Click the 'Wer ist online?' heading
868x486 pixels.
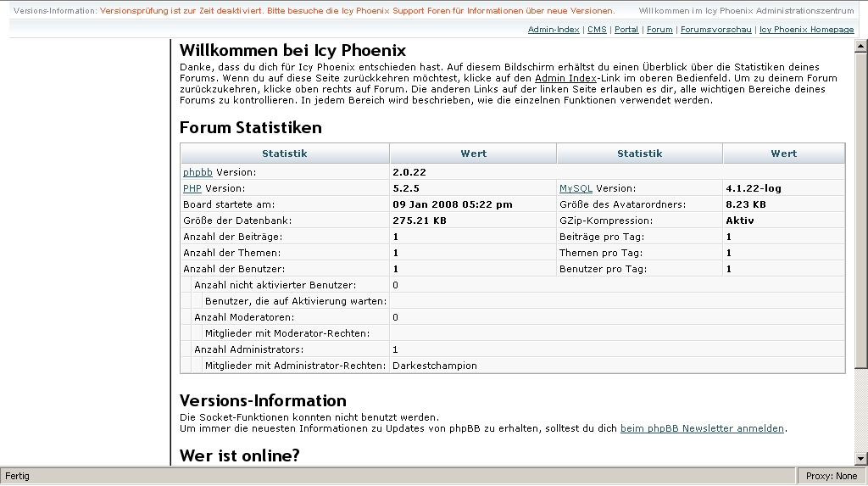(240, 455)
